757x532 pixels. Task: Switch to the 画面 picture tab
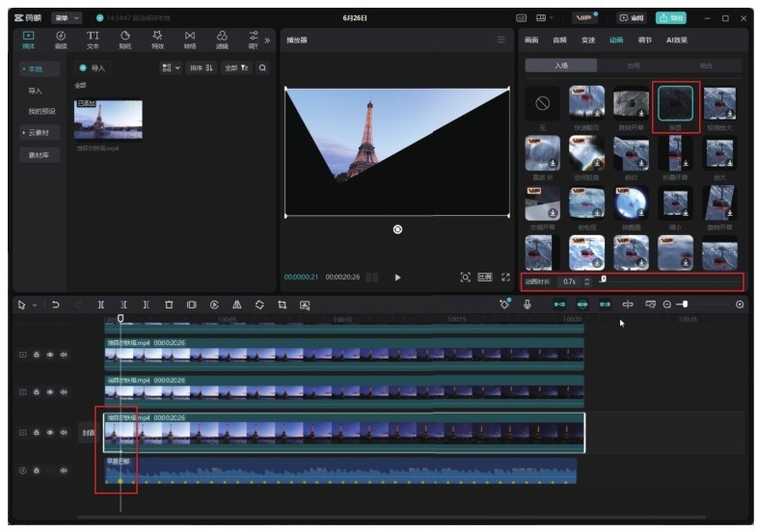click(x=531, y=40)
